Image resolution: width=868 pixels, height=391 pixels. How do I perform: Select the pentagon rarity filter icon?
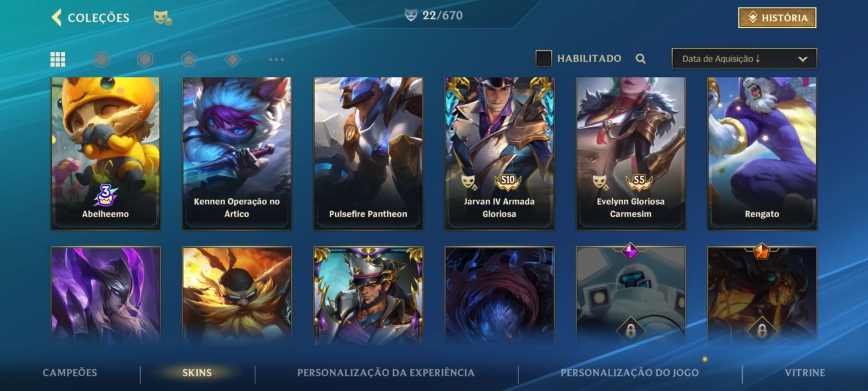click(x=189, y=60)
